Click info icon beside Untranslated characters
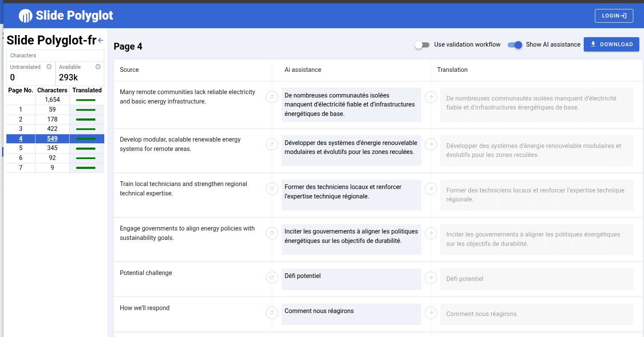Screen dimensions: 644x337 click(49, 67)
